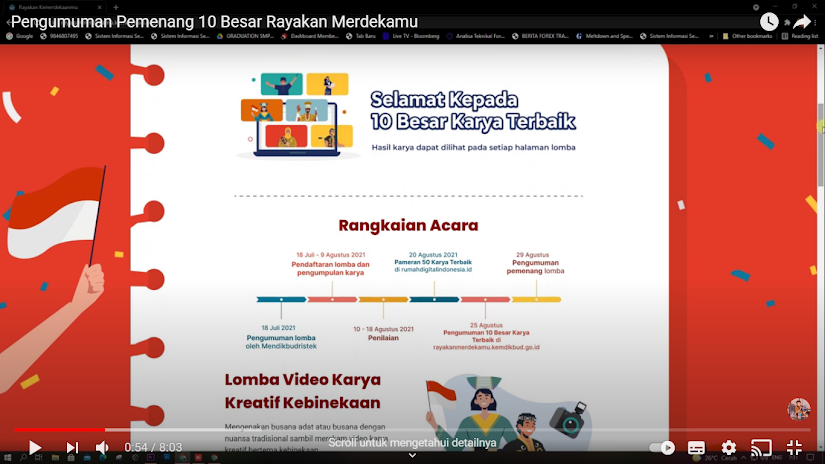
Task: Click the Windows Start button in taskbar
Action: [x=7, y=458]
